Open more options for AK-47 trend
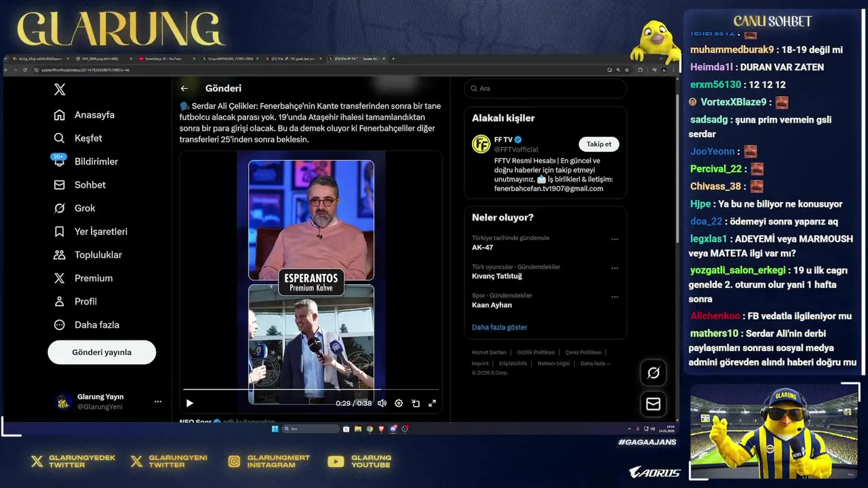This screenshot has width=868, height=488. coord(614,239)
